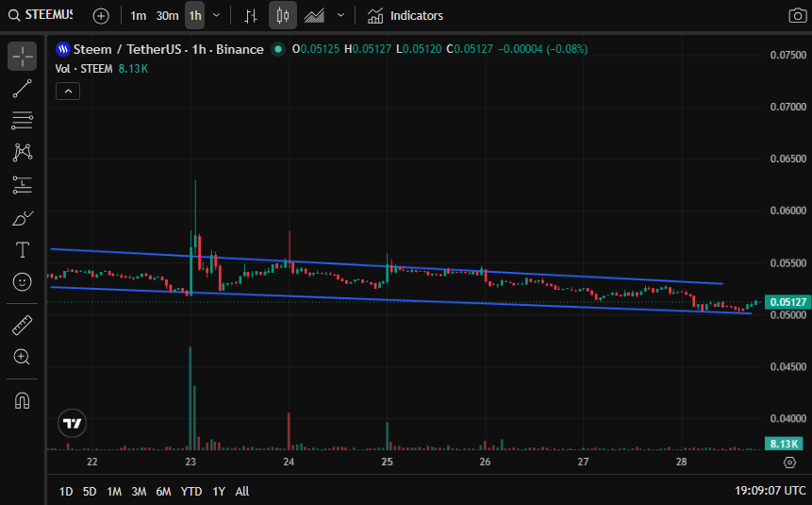The width and height of the screenshot is (812, 505).
Task: Open chart settings gear near time axis
Action: point(789,462)
